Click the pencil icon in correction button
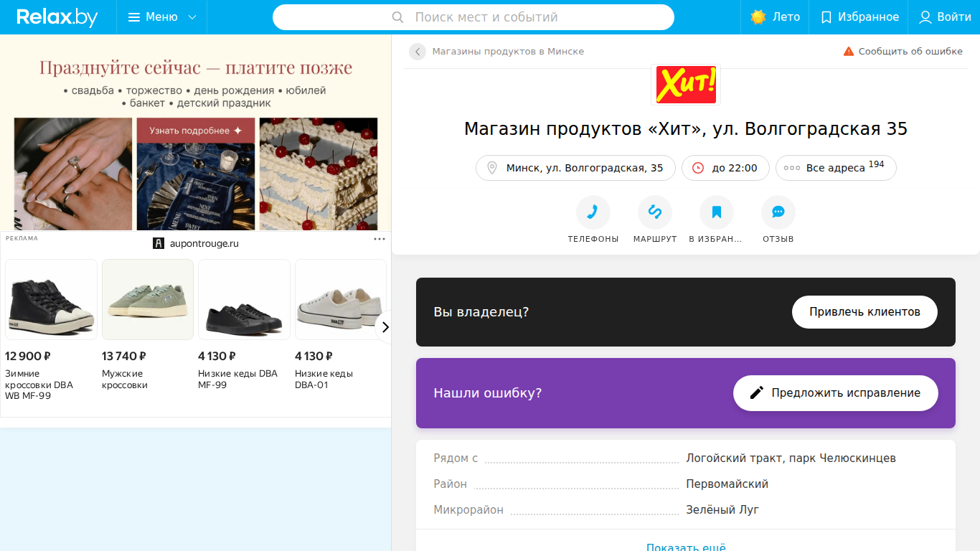The height and width of the screenshot is (551, 980). (x=757, y=393)
